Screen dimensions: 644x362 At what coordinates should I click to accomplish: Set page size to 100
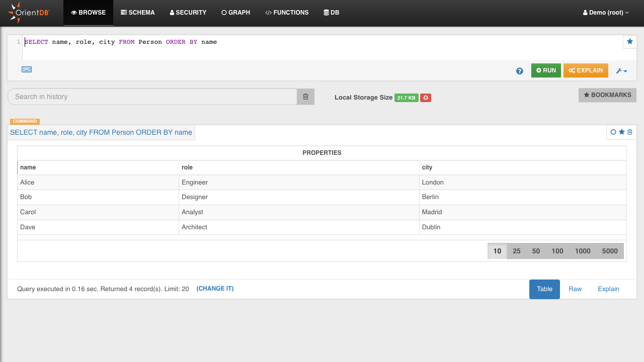(x=557, y=251)
